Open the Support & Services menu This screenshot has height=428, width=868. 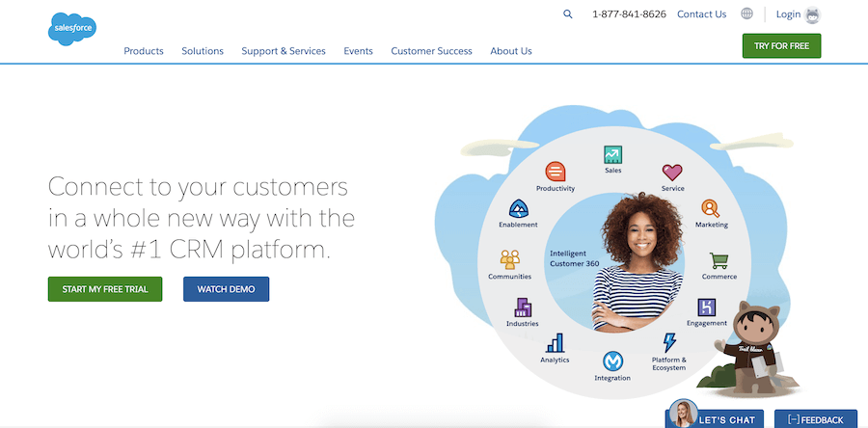pos(284,51)
